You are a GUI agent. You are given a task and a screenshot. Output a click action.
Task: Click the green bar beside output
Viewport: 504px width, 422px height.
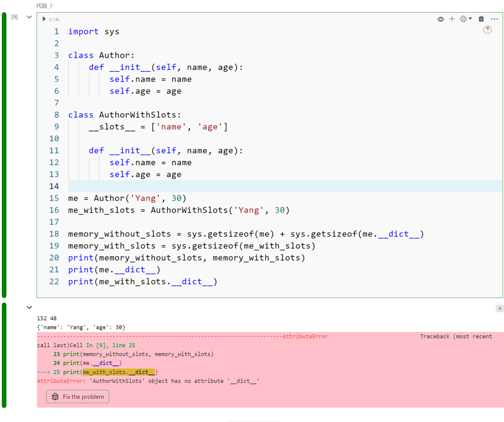4,355
